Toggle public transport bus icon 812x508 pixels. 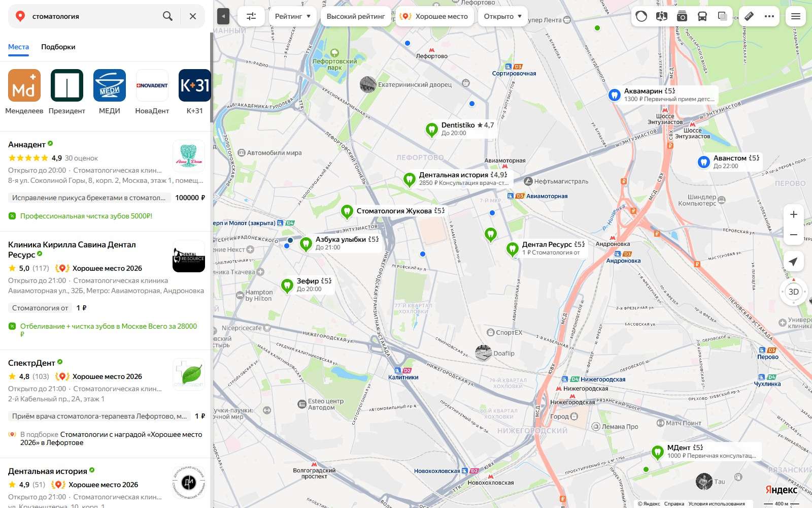[x=702, y=16]
